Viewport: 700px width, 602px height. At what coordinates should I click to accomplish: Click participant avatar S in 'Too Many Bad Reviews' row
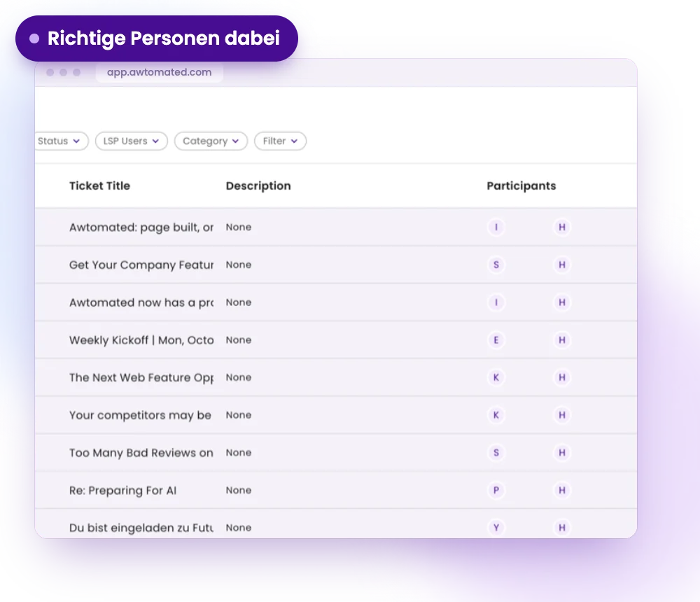pyautogui.click(x=496, y=452)
